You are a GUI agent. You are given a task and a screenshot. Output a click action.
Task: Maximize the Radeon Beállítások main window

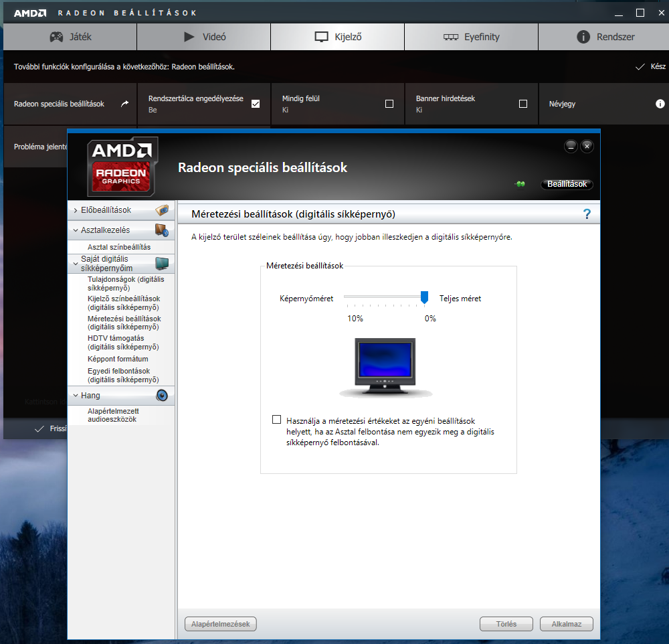[640, 13]
